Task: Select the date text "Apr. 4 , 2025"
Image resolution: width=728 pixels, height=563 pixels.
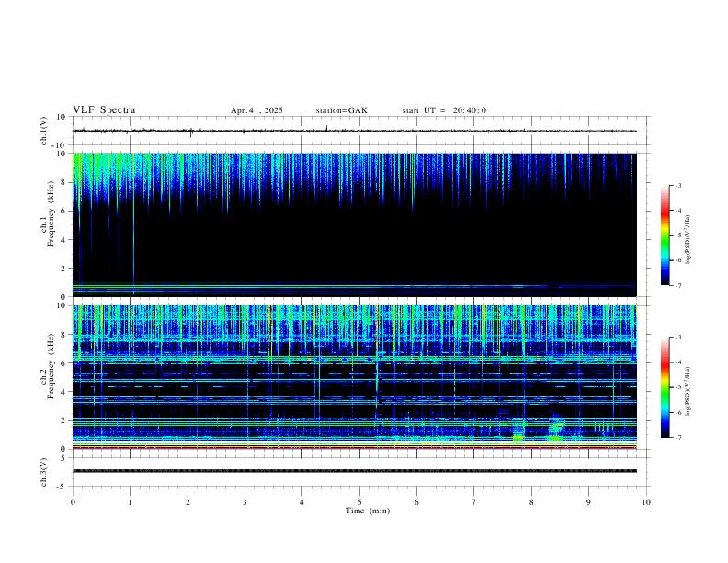Action: coord(256,110)
